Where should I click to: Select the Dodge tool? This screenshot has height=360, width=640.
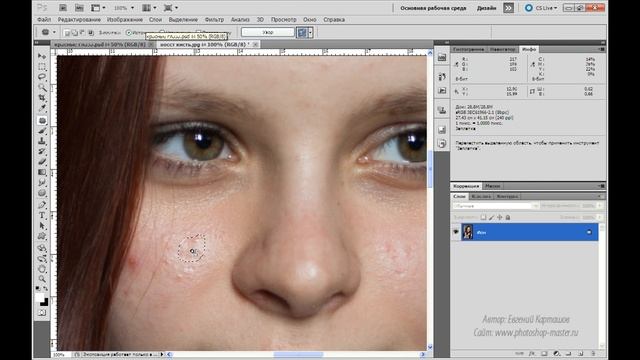click(42, 193)
